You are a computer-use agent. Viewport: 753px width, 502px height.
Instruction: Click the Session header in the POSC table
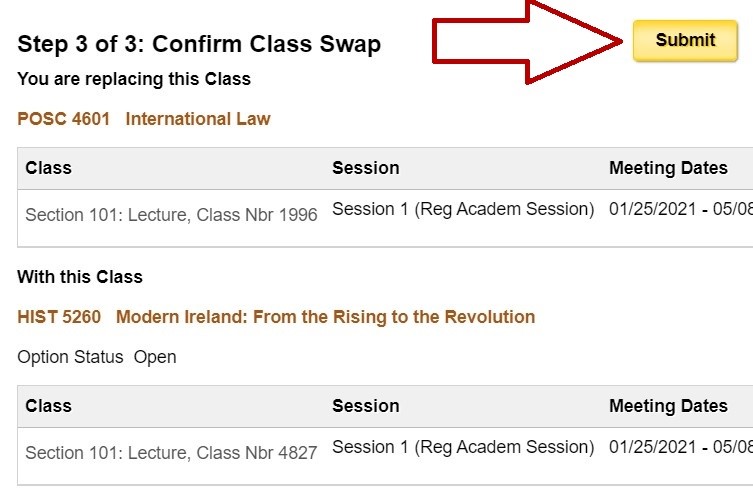click(365, 168)
